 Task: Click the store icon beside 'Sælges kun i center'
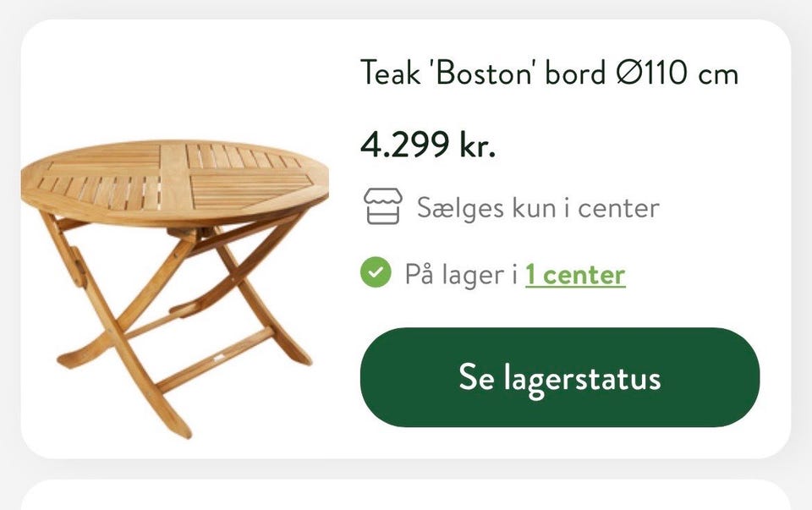(382, 206)
